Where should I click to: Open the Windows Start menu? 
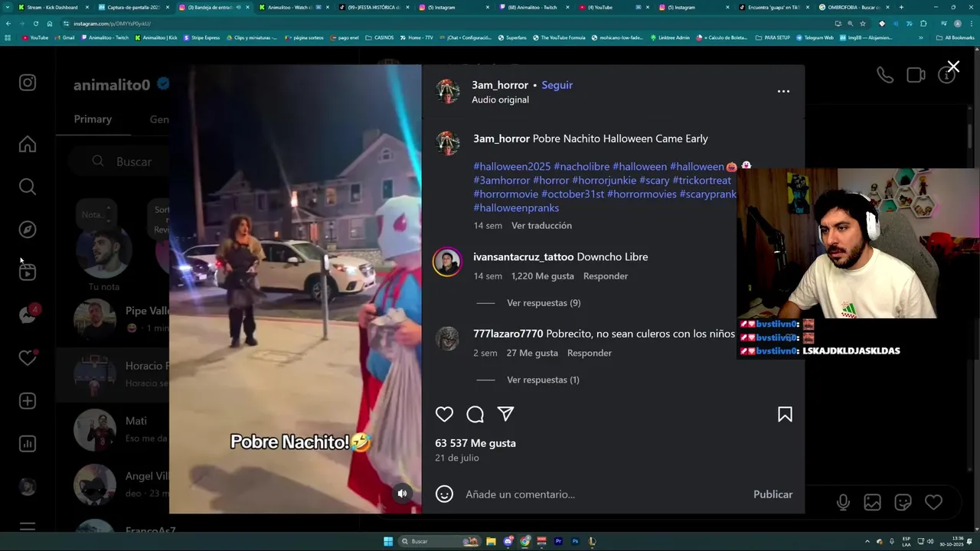point(388,541)
